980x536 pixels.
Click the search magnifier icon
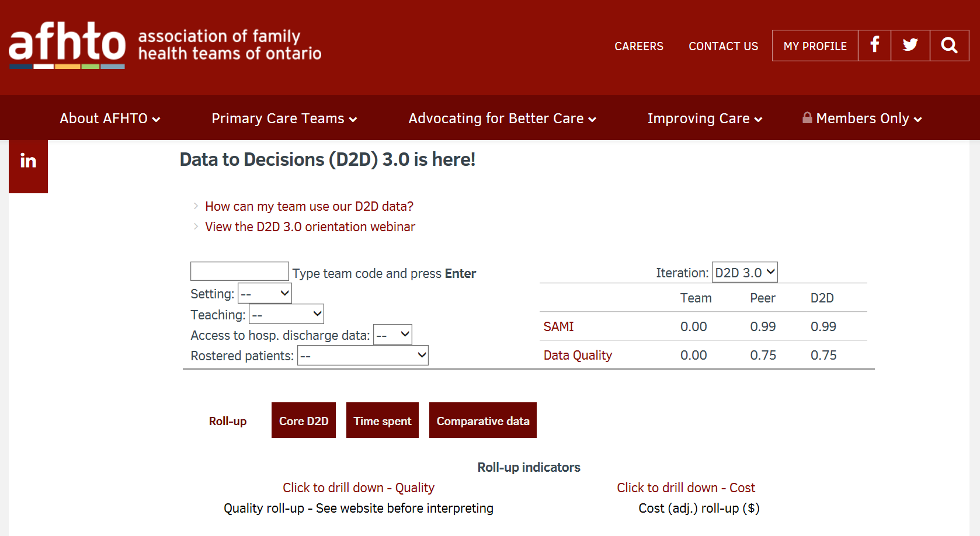point(949,45)
